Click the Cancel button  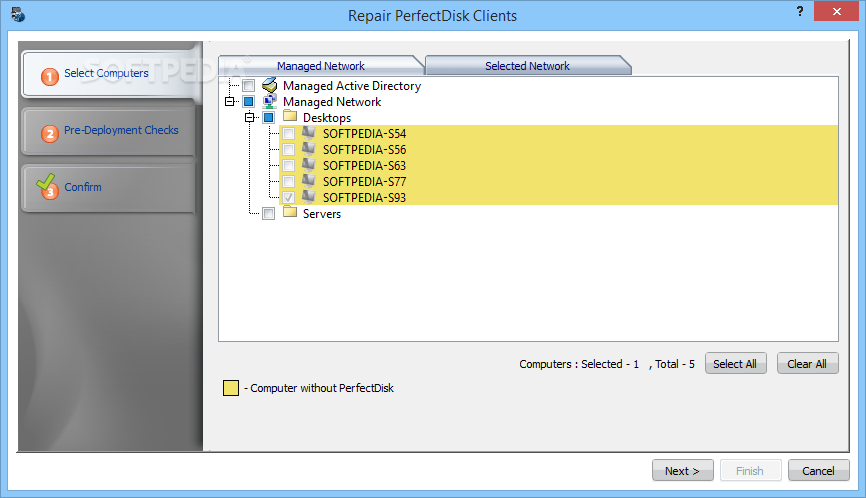point(818,470)
